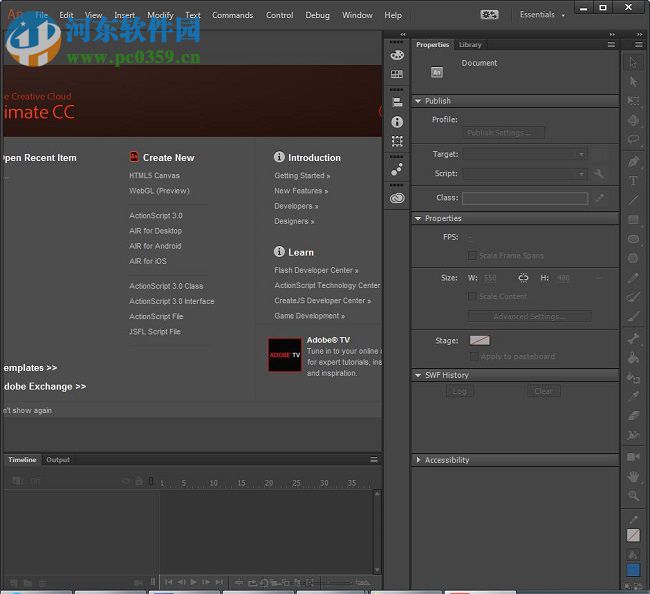This screenshot has width=650, height=594.
Task: Click the sync settings icon near Essentials
Action: tap(489, 15)
